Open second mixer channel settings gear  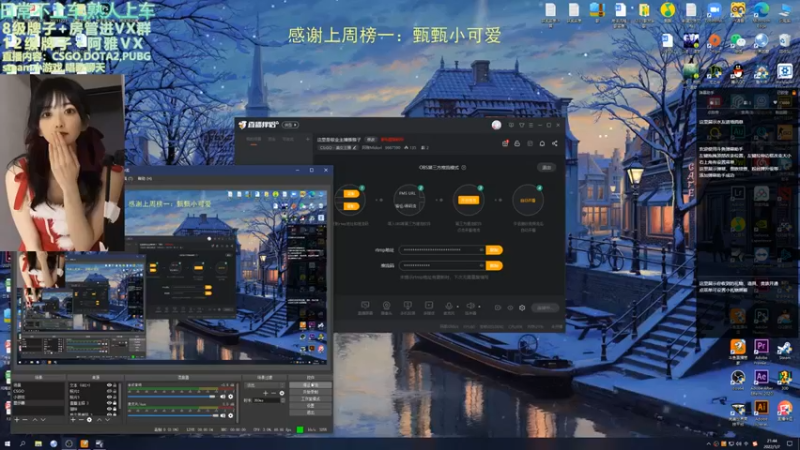coord(231,416)
